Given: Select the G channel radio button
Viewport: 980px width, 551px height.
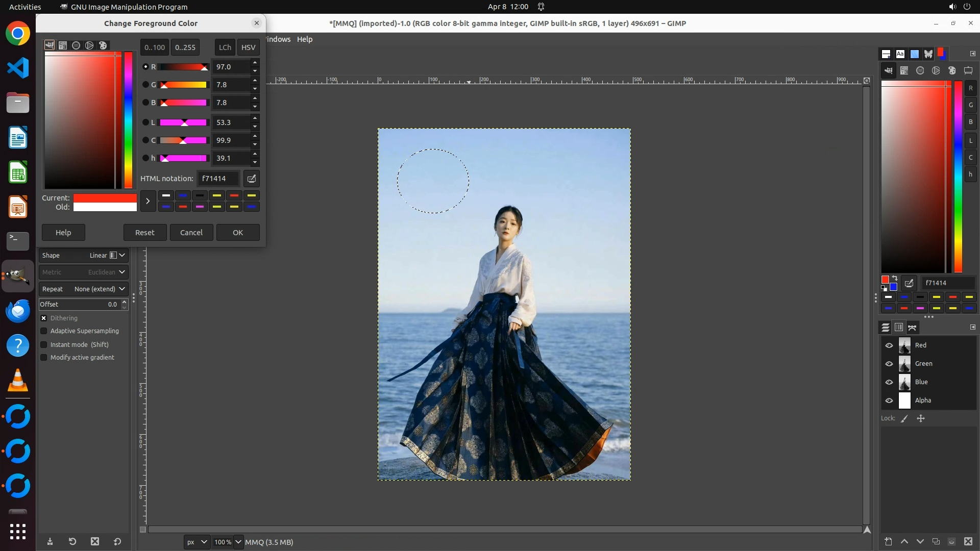Looking at the screenshot, I should point(145,85).
